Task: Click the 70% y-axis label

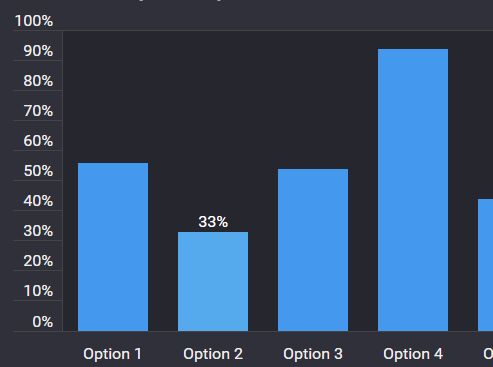Action: coord(38,111)
